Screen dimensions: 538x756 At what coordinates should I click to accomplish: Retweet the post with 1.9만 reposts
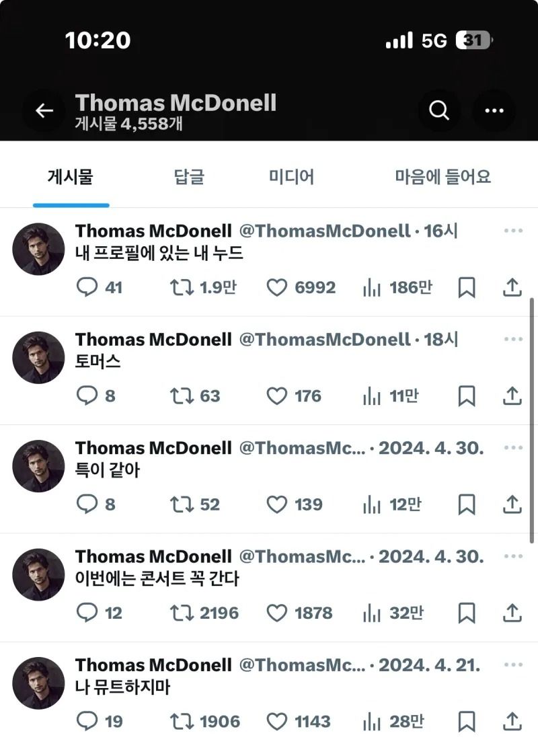coord(182,288)
